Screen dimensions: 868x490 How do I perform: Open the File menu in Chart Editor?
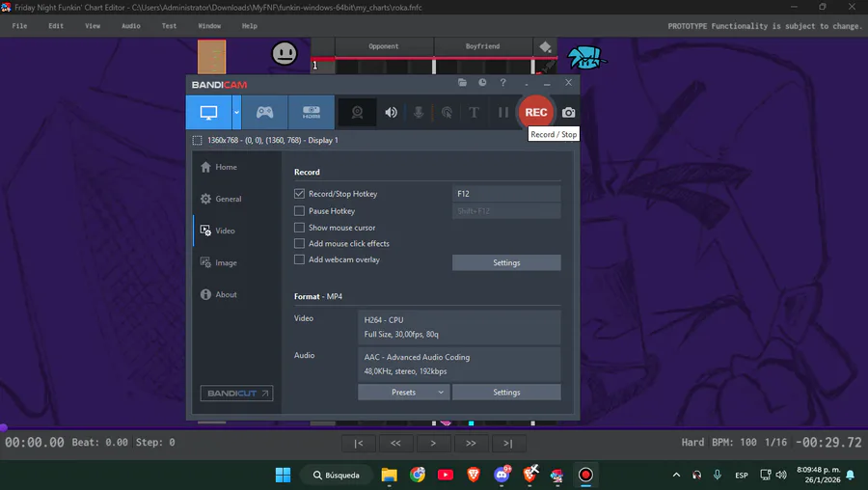19,26
